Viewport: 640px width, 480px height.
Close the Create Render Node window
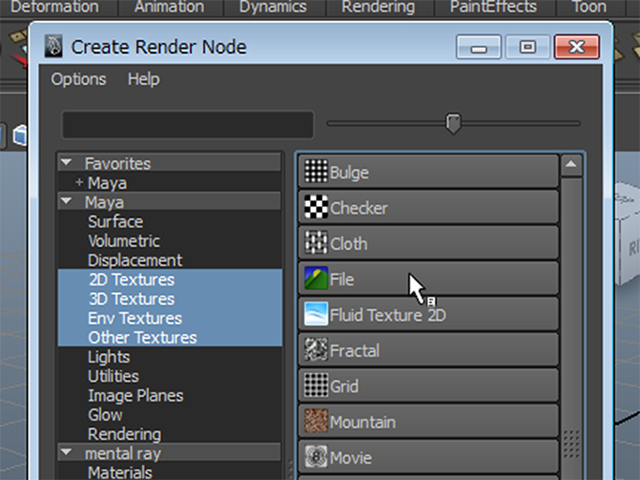576,47
